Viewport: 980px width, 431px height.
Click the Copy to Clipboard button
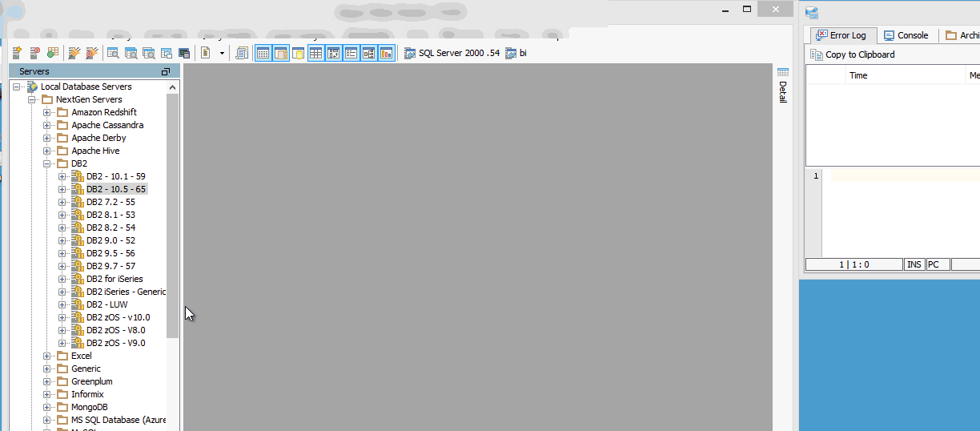853,54
